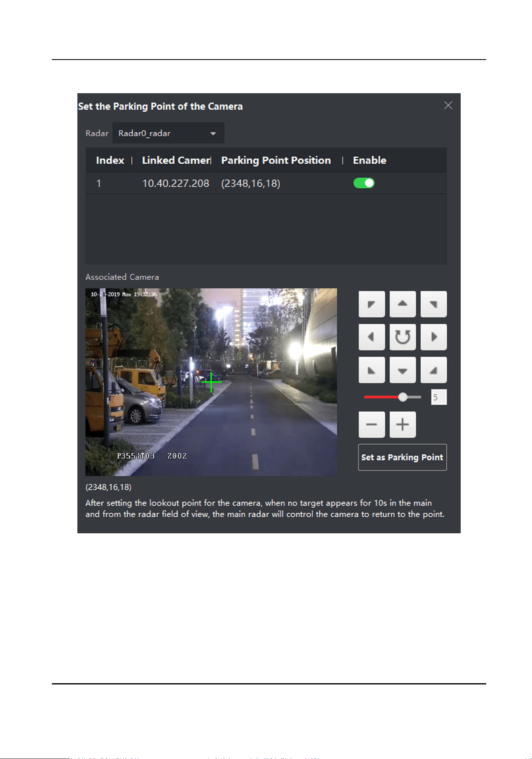This screenshot has width=532, height=759.
Task: Click the Linked Camera column header
Action: pyautogui.click(x=176, y=160)
